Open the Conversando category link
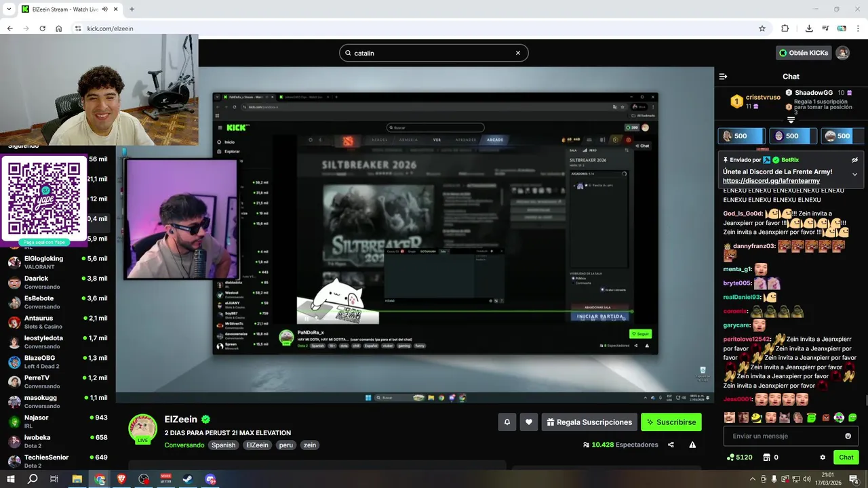Screen dimensions: 868x488 pyautogui.click(x=184, y=445)
